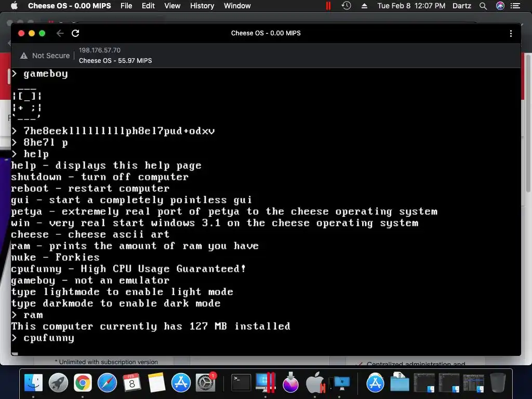Screen dimensions: 532x399
Task: Open the File menu
Action: [x=126, y=6]
